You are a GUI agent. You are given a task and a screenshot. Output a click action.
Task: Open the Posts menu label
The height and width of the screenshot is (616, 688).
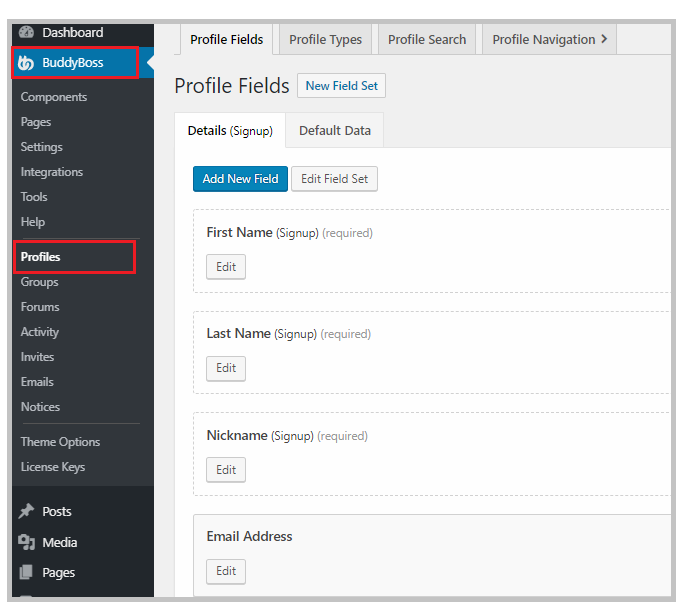pos(57,512)
